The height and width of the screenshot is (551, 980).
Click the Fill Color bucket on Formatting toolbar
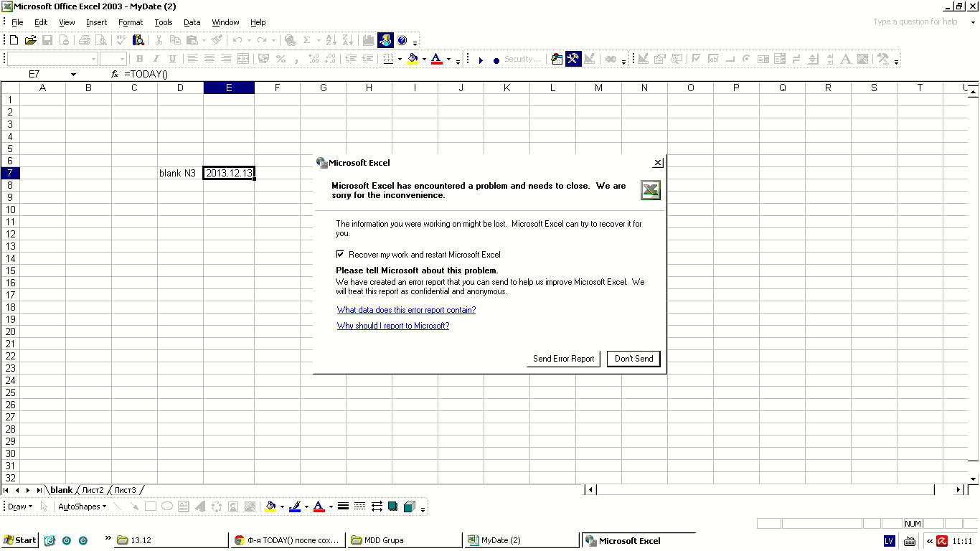(413, 59)
